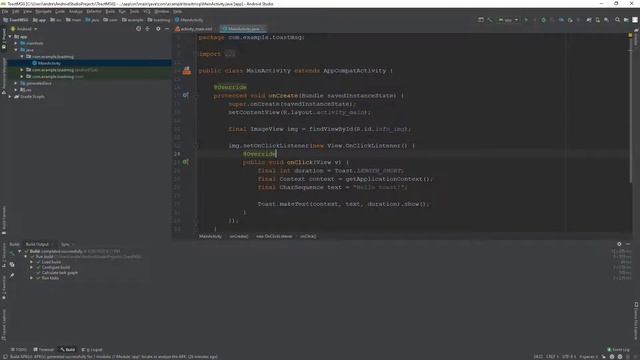The image size is (640, 360).
Task: Open Project panel settings gear
Action: (x=158, y=29)
